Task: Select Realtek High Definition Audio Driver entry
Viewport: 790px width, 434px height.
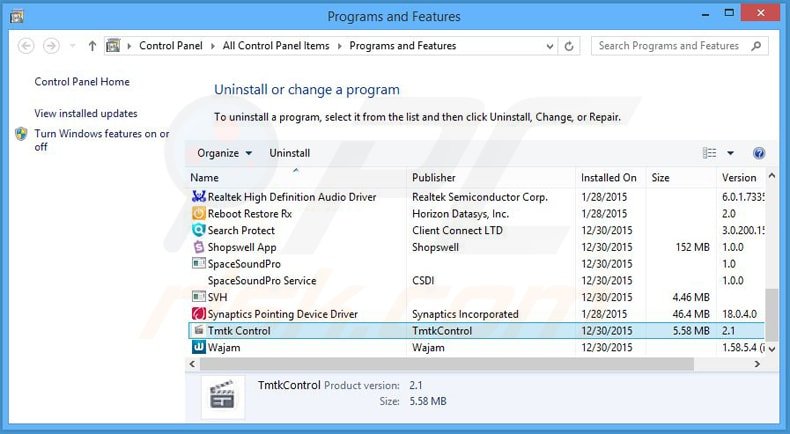Action: click(476, 197)
